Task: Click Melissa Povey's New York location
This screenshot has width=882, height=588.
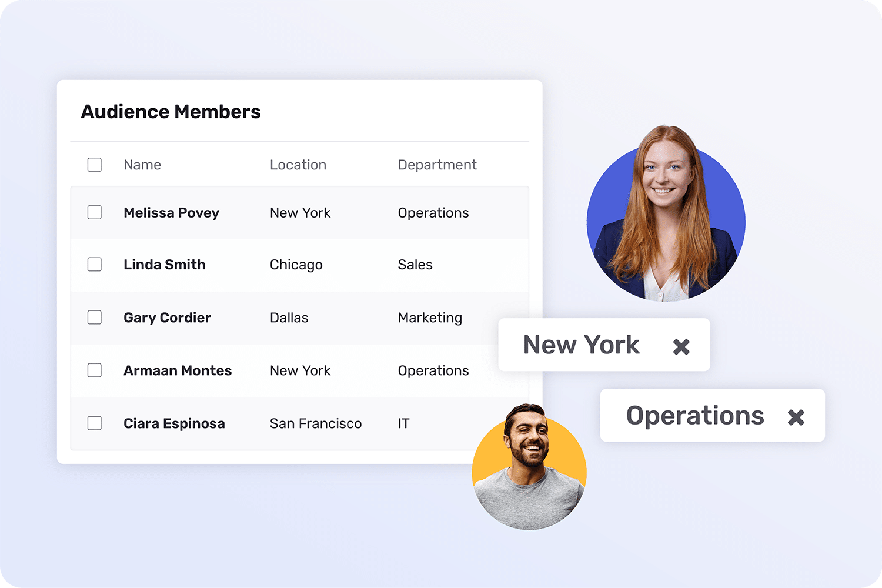Action: click(x=300, y=213)
